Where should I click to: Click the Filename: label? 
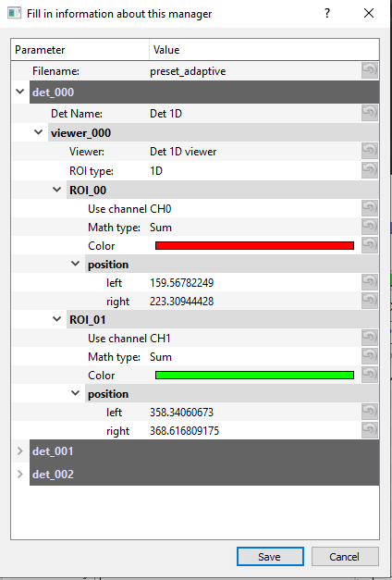(55, 71)
